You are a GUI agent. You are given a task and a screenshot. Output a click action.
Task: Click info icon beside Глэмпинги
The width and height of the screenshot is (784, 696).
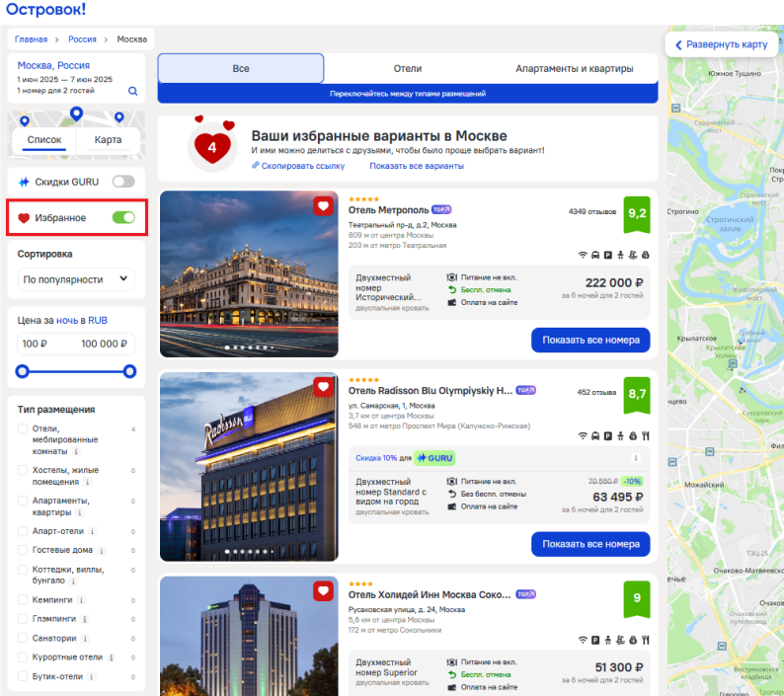tap(85, 620)
